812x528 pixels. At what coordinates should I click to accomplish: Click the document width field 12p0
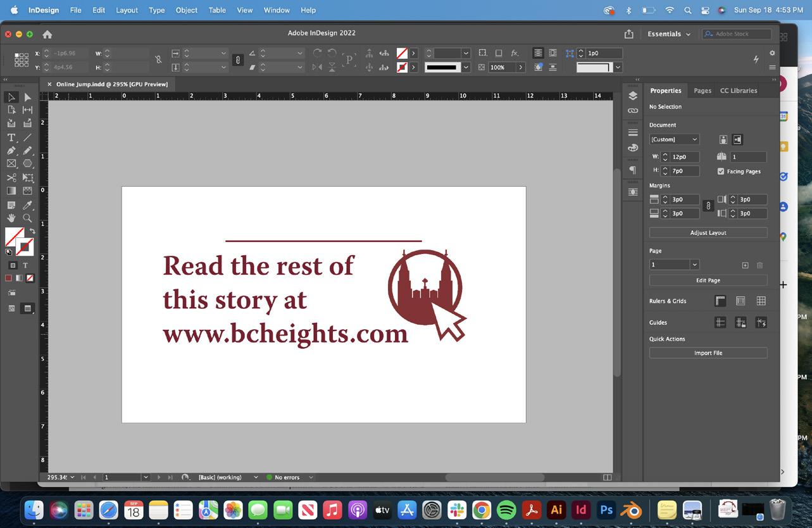[684, 156]
